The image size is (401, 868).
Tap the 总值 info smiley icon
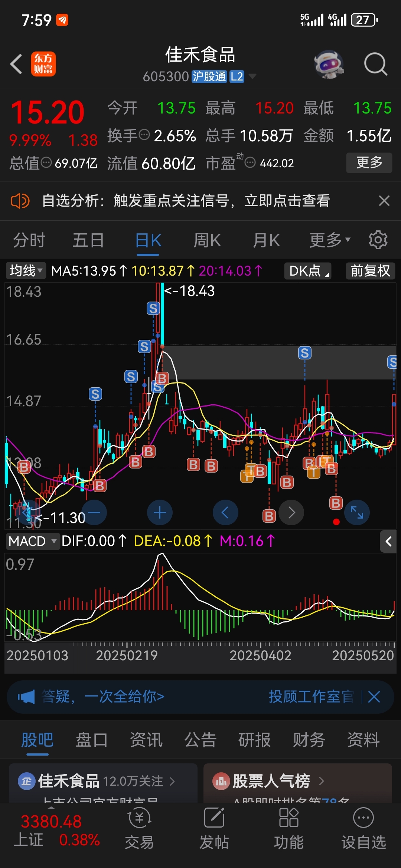[x=46, y=162]
